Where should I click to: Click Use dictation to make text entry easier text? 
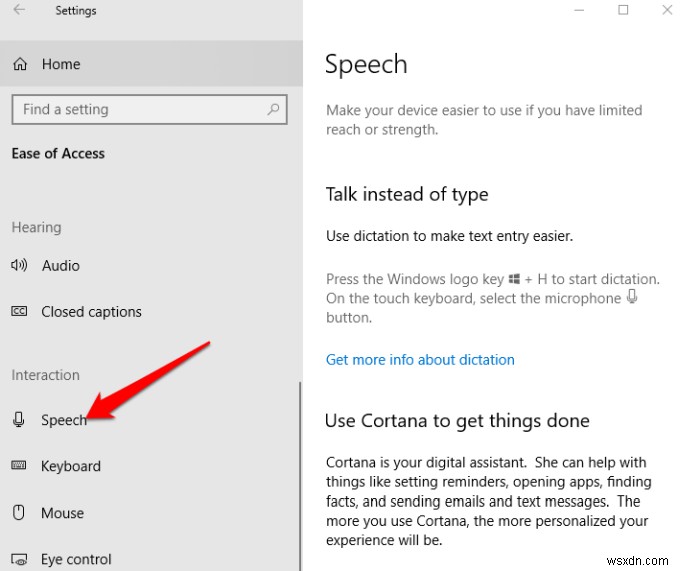[449, 236]
